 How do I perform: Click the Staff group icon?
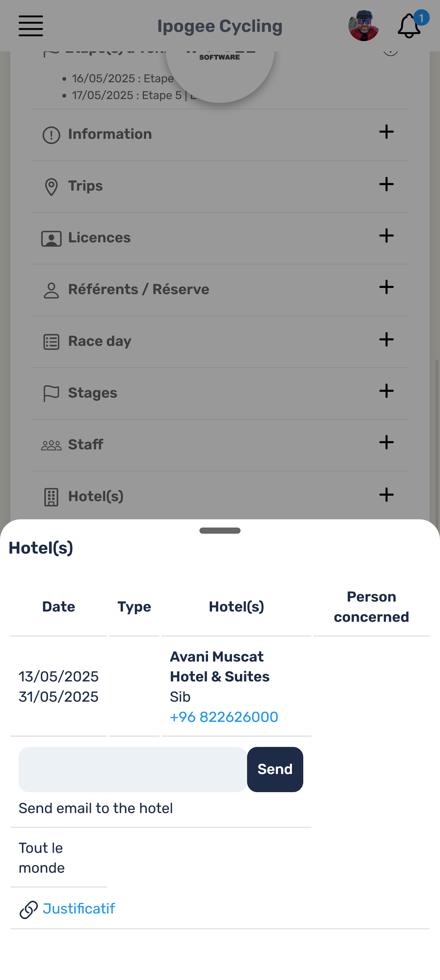pos(51,446)
